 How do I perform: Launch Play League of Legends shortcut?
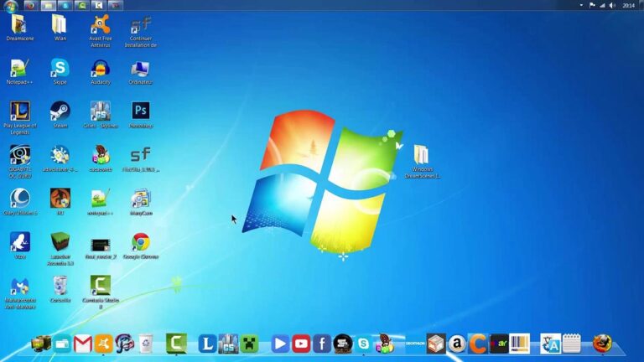[x=20, y=117]
